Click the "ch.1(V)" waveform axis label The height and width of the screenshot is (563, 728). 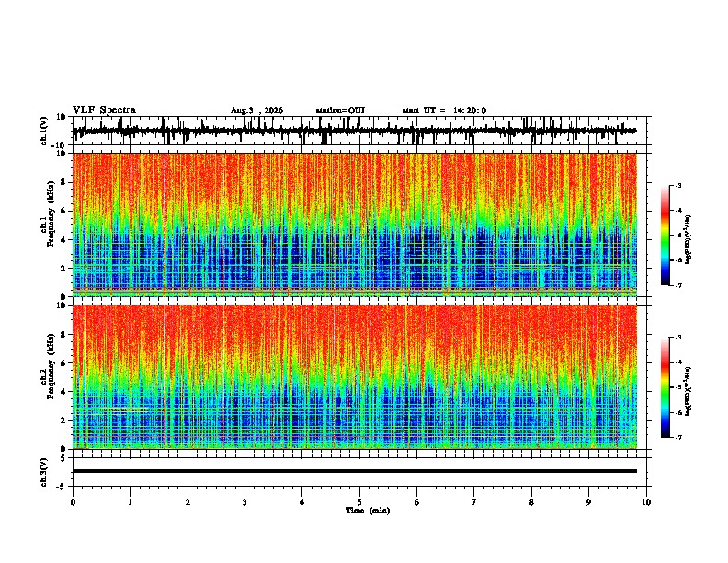(44, 131)
